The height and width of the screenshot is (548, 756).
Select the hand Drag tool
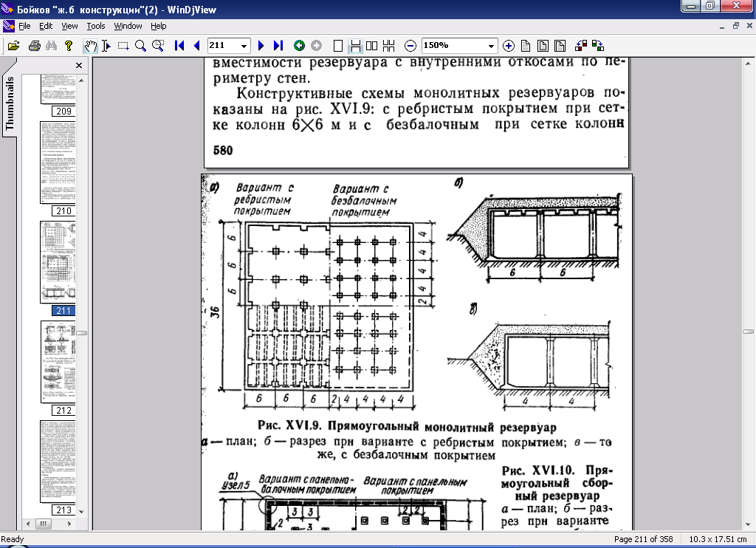click(x=90, y=46)
